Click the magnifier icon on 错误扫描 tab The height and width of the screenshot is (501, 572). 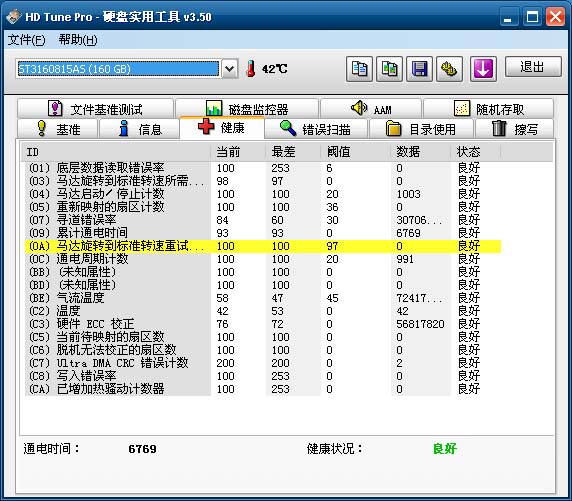click(288, 128)
